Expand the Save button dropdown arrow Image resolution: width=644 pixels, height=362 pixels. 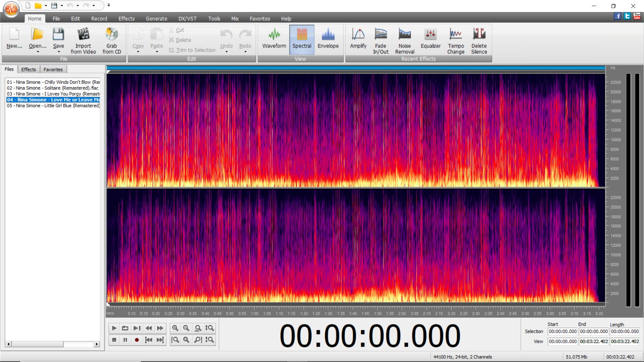pyautogui.click(x=59, y=52)
